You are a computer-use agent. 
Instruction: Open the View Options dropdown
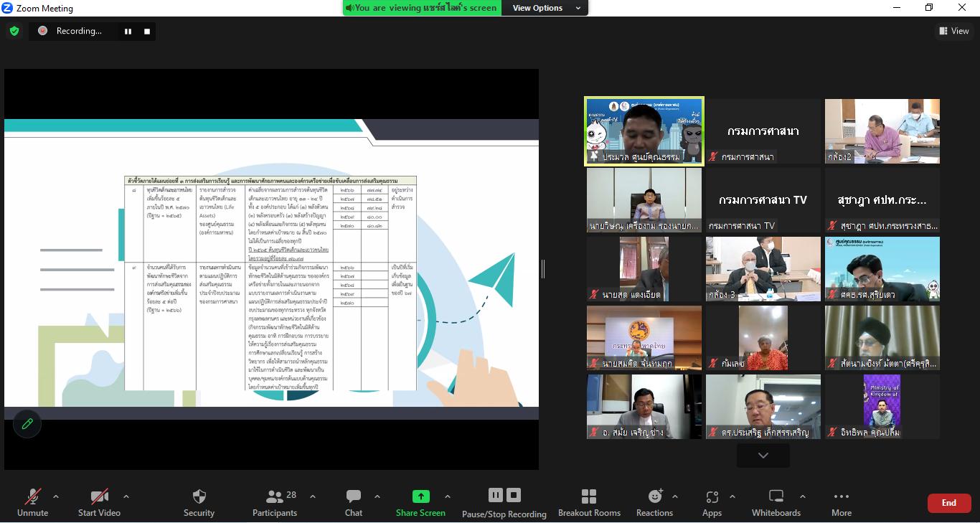545,8
